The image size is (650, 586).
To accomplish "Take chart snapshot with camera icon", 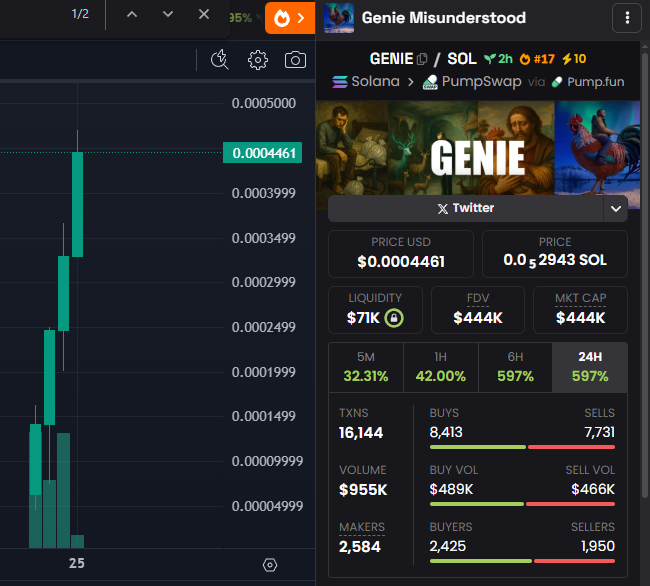I will (295, 60).
